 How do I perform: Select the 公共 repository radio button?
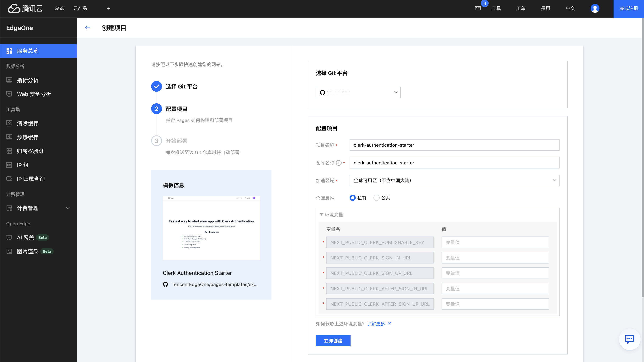377,198
